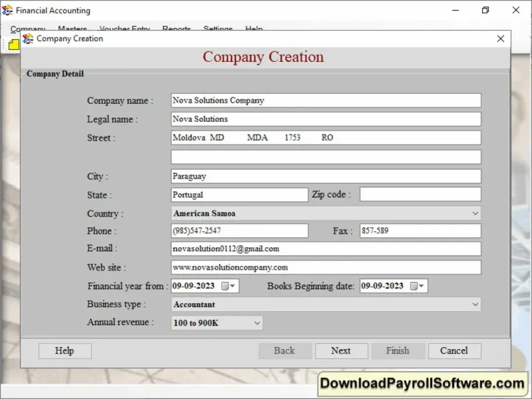Click the Company Detail group label
The image size is (532, 399).
tap(55, 74)
